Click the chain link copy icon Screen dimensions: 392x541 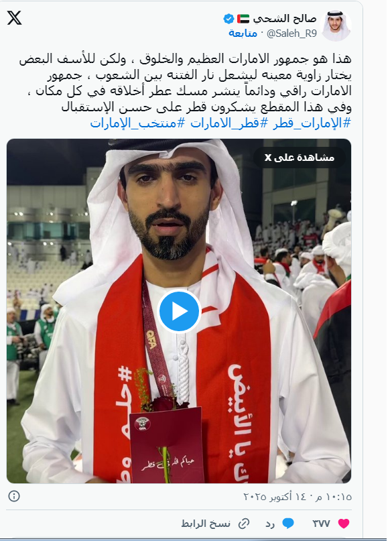pos(244,524)
